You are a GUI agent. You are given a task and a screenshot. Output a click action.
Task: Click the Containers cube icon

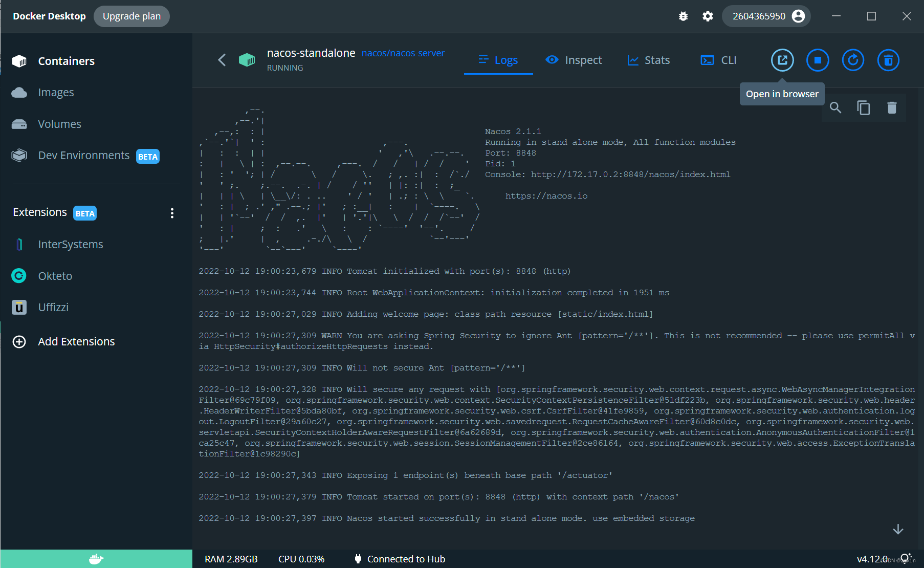coord(19,61)
